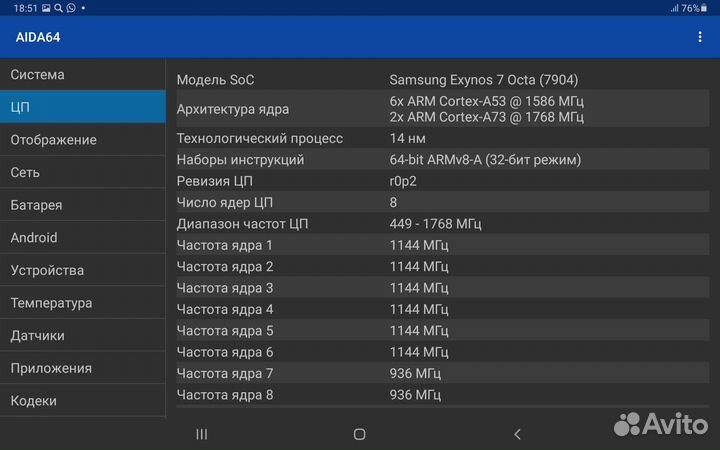Screen dimensions: 720x450
Task: Select the 936 МГц value for core 8
Action: [415, 395]
